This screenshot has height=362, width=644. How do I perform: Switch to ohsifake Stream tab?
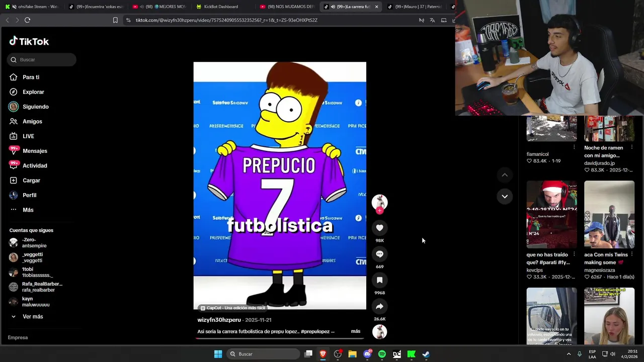tap(31, 7)
